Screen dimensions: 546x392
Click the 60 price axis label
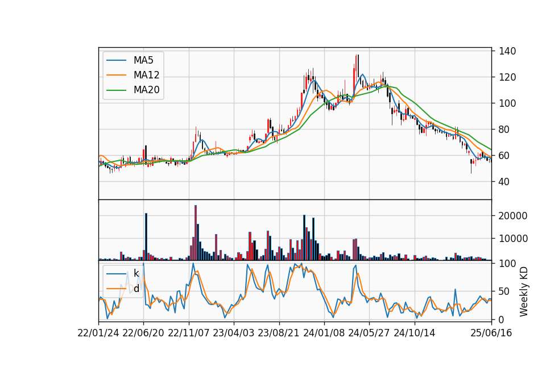pos(504,156)
